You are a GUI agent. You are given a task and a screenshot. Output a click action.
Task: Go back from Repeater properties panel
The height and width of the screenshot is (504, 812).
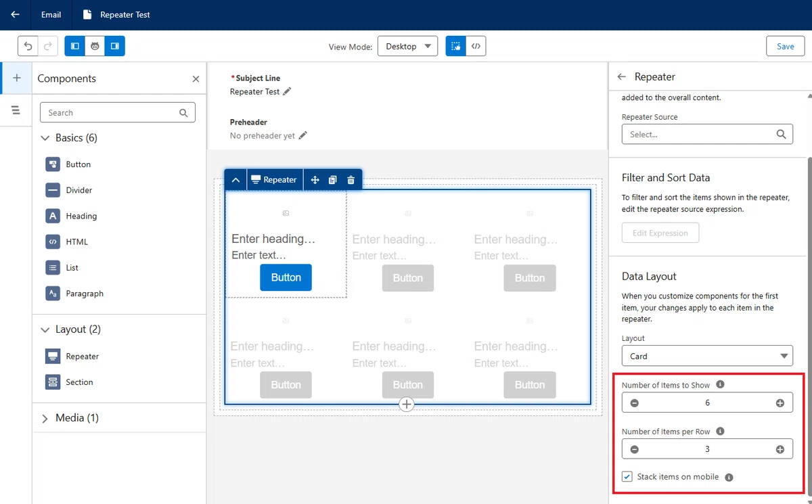coord(622,77)
